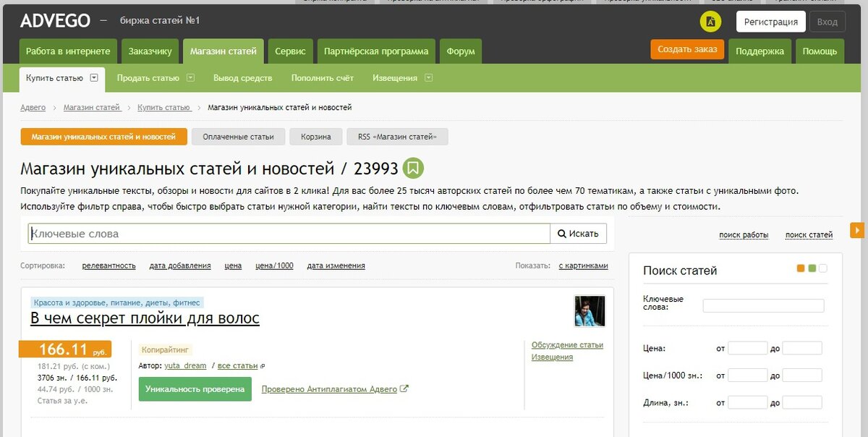Screen dimensions: 868x437
Task: Sort by дата изменения
Action: pyautogui.click(x=336, y=266)
